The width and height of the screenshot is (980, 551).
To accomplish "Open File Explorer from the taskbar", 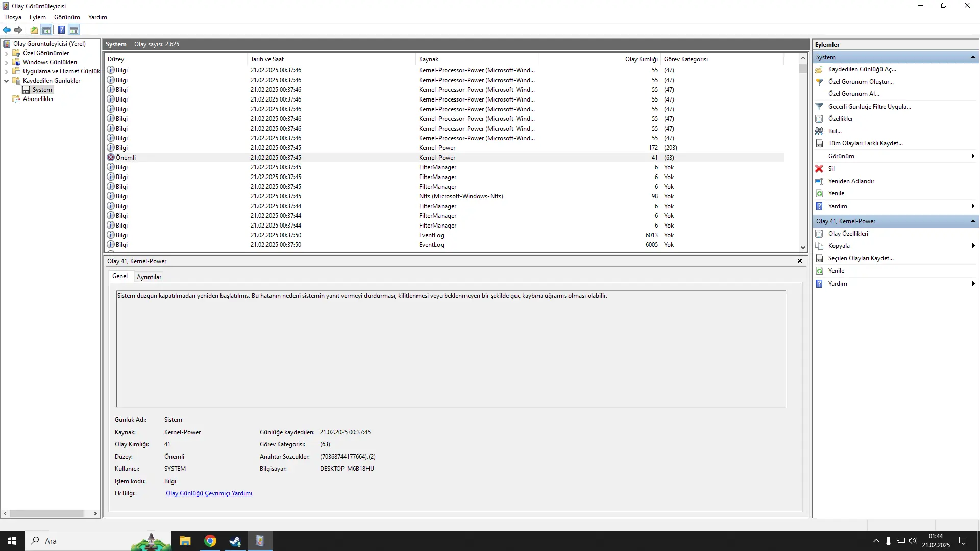I will pyautogui.click(x=185, y=541).
